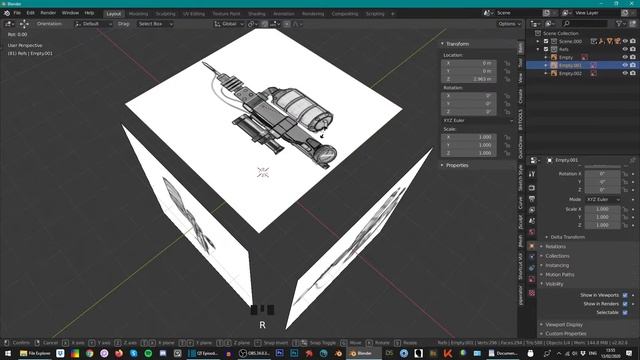Open the Texture properties tab icon
Image resolution: width=640 pixels, height=360 pixels.
point(531,293)
